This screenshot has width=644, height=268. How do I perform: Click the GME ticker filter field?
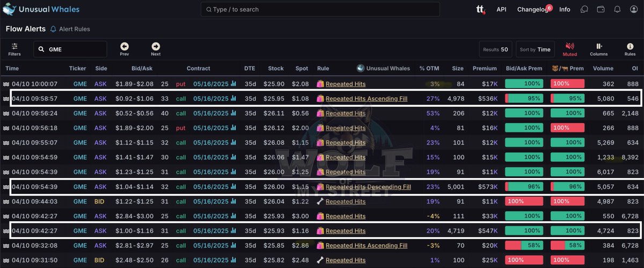[70, 49]
